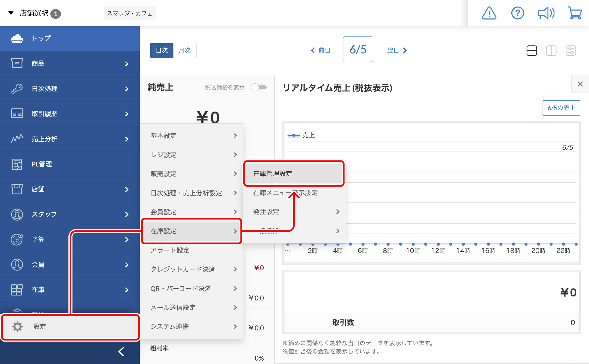Image resolution: width=589 pixels, height=364 pixels.
Task: Click the shelf icon beside 在庫
Action: (17, 290)
